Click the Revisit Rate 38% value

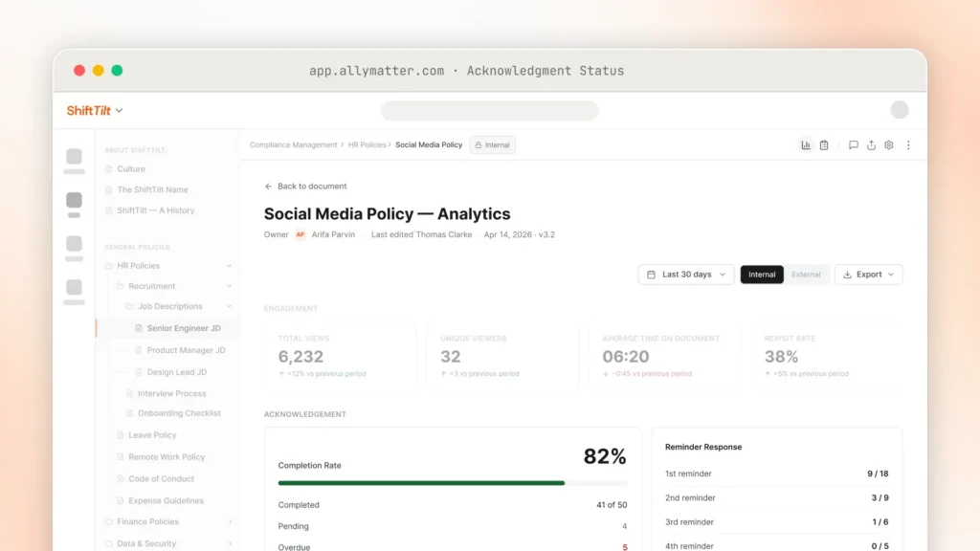tap(781, 356)
